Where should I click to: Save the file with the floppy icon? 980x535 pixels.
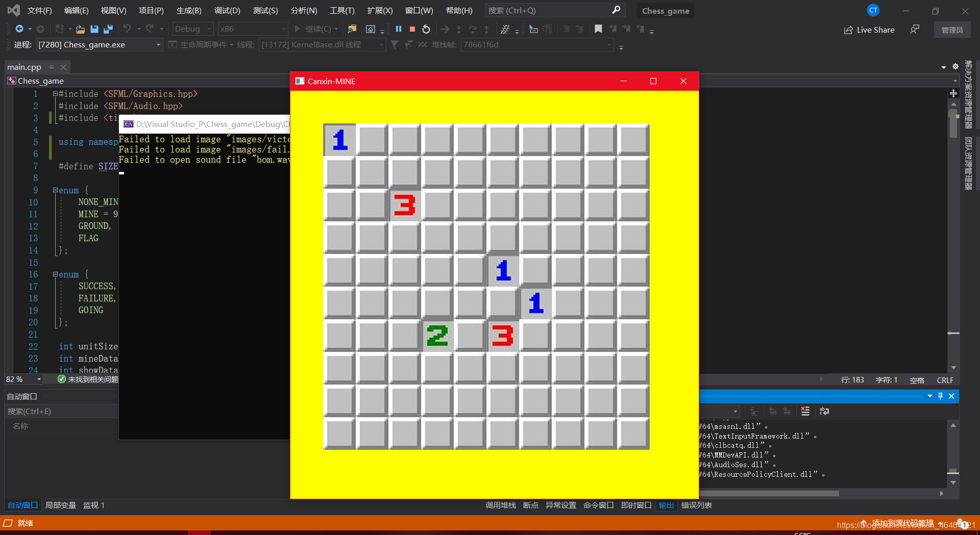point(94,29)
